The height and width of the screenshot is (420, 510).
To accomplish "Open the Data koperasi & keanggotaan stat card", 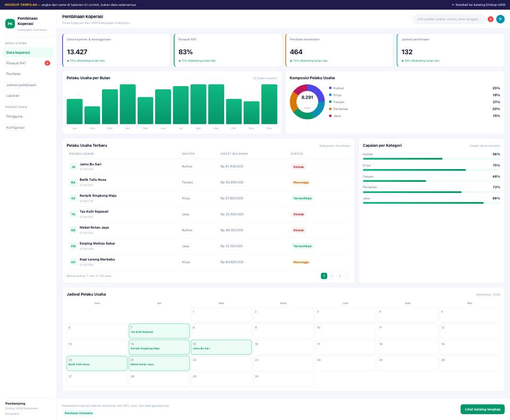I will [116, 50].
